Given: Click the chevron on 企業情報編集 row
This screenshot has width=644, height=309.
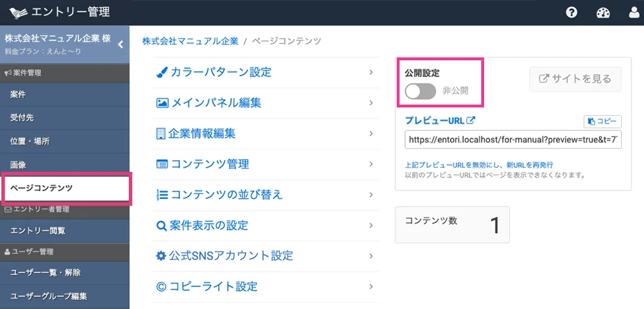Looking at the screenshot, I should click(371, 134).
